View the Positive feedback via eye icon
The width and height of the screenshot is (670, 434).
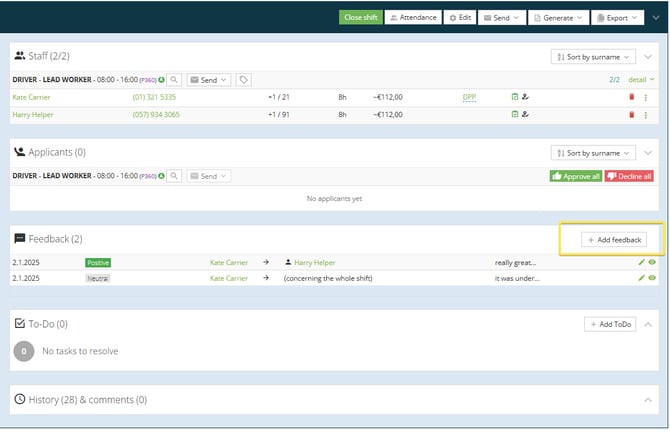pos(652,262)
